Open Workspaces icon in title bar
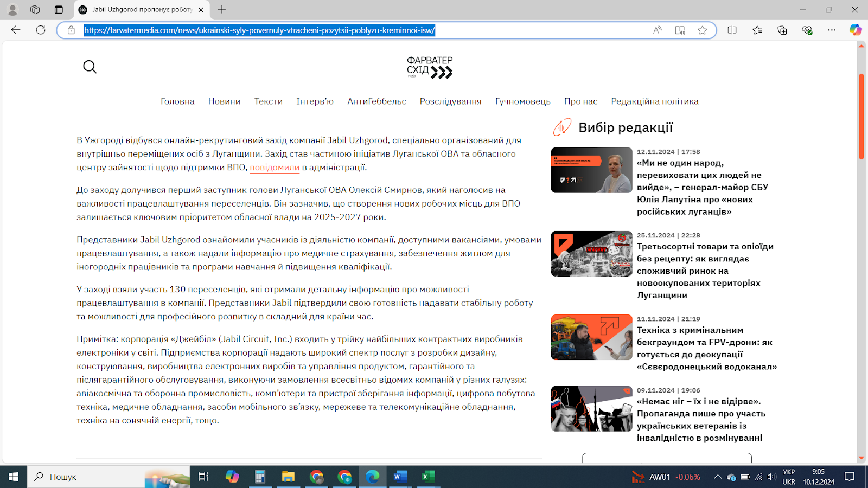868x488 pixels. (x=35, y=10)
